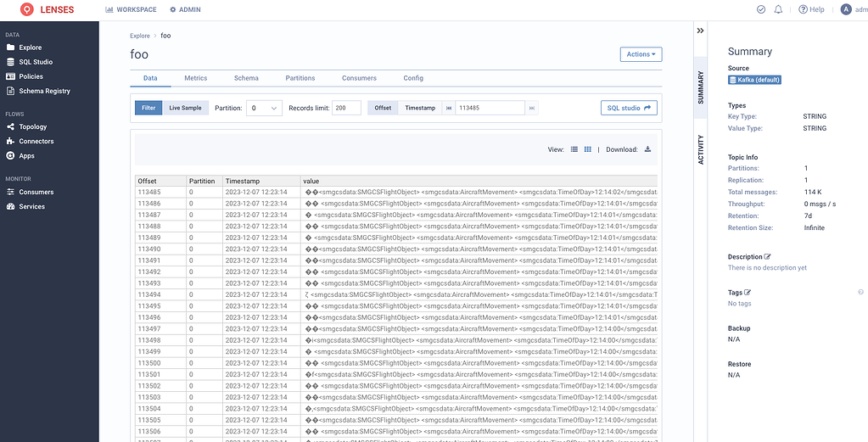Open the Schema tab

[x=246, y=78]
